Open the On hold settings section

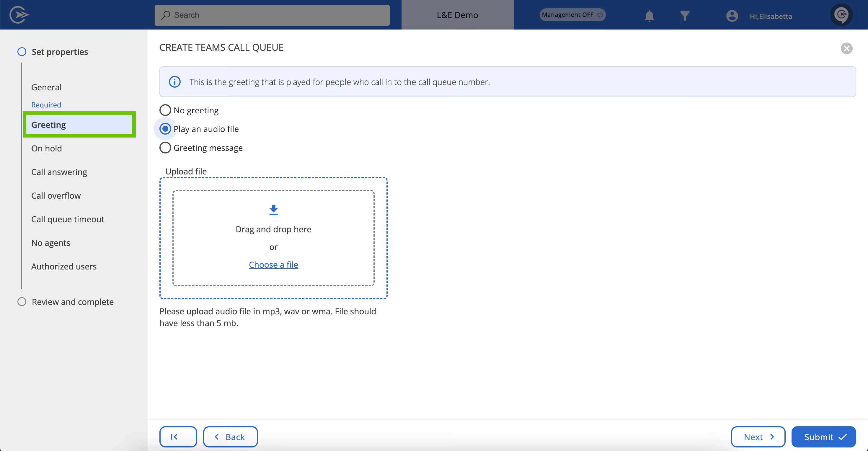click(47, 148)
